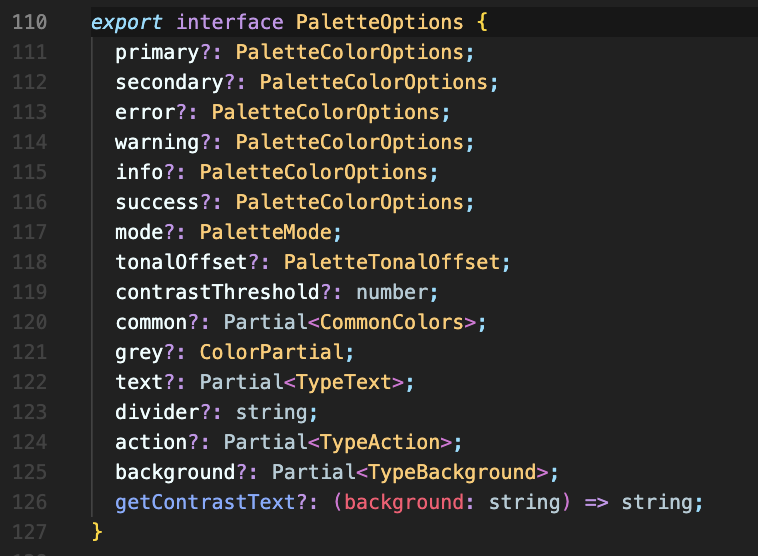758x556 pixels.
Task: Click the closing brace on line 127
Action: click(97, 532)
